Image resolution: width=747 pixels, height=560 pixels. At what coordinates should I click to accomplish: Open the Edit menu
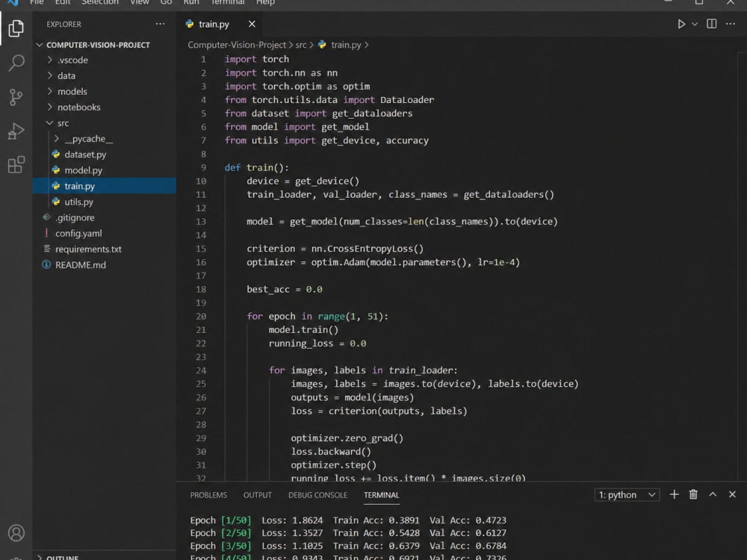pyautogui.click(x=63, y=2)
